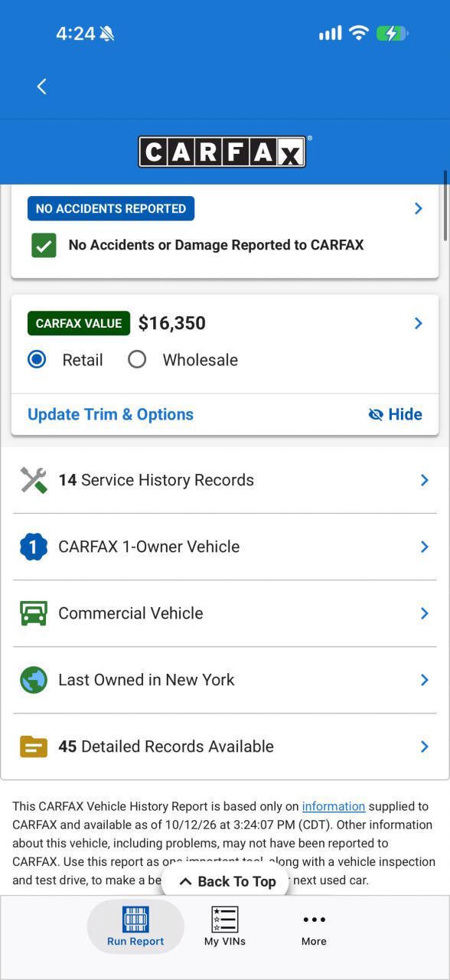Image resolution: width=450 pixels, height=980 pixels.
Task: Open the information hyperlink in disclaimer
Action: (334, 806)
